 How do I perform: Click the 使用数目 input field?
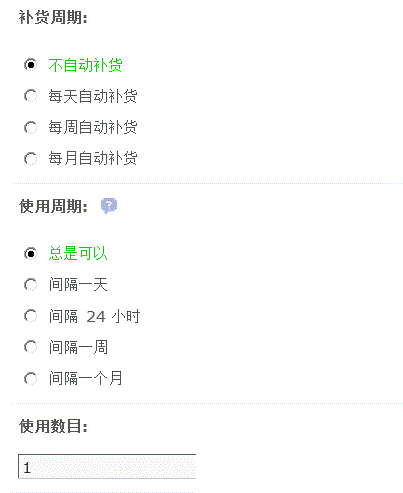(107, 466)
